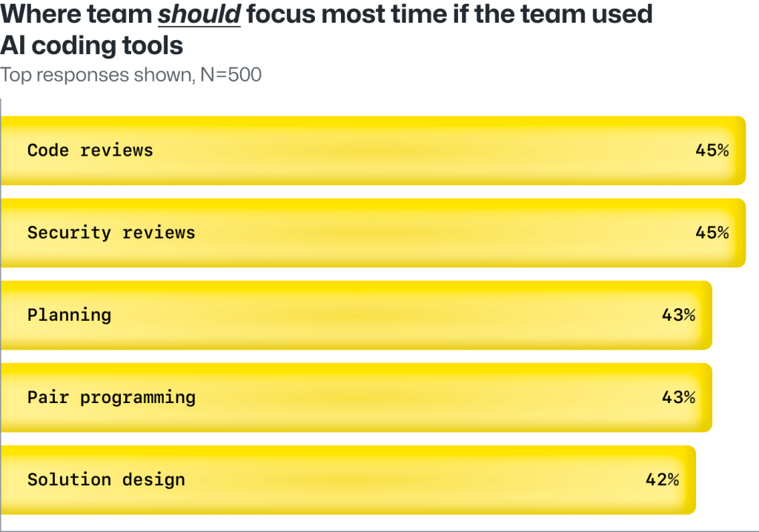
Task: Click the middle of the Pair programming bar
Action: click(356, 397)
